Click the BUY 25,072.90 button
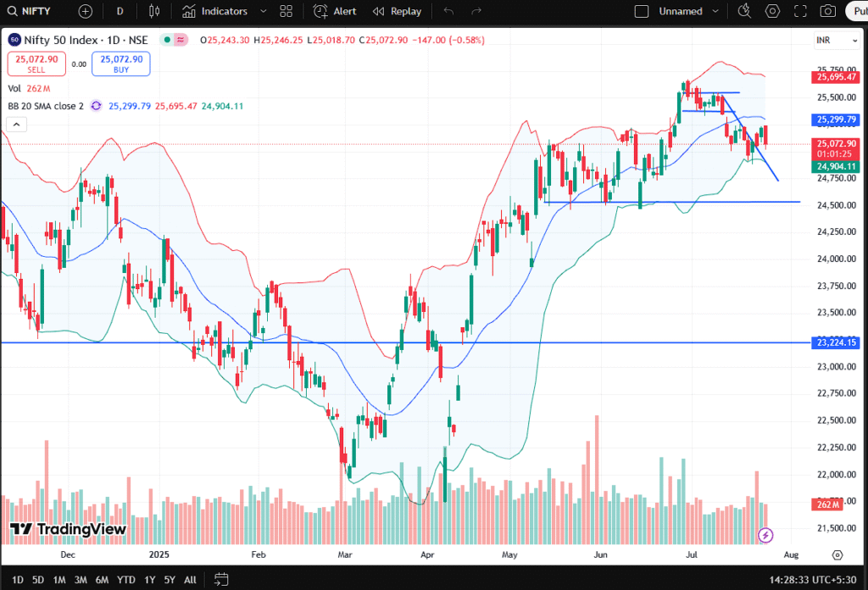The image size is (868, 590). pyautogui.click(x=121, y=64)
